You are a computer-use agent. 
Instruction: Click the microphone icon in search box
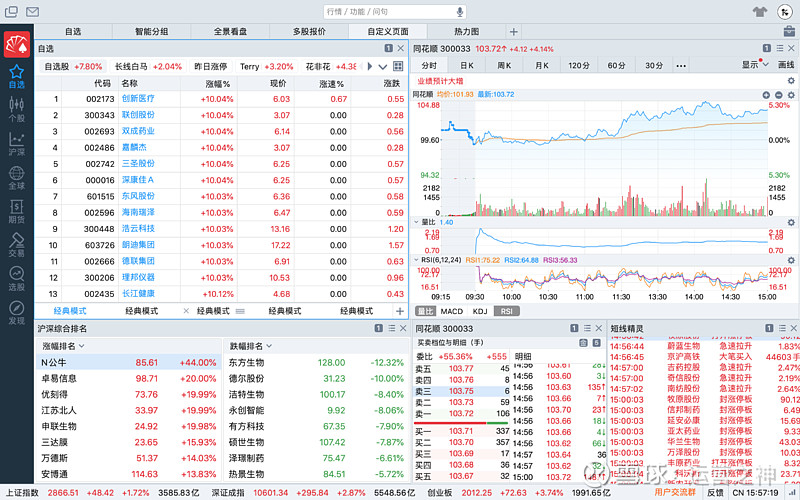click(460, 12)
